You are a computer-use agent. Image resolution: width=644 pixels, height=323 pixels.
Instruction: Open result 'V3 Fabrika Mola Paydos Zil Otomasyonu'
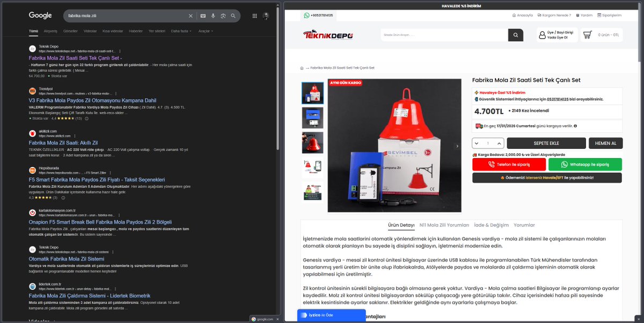pyautogui.click(x=92, y=100)
